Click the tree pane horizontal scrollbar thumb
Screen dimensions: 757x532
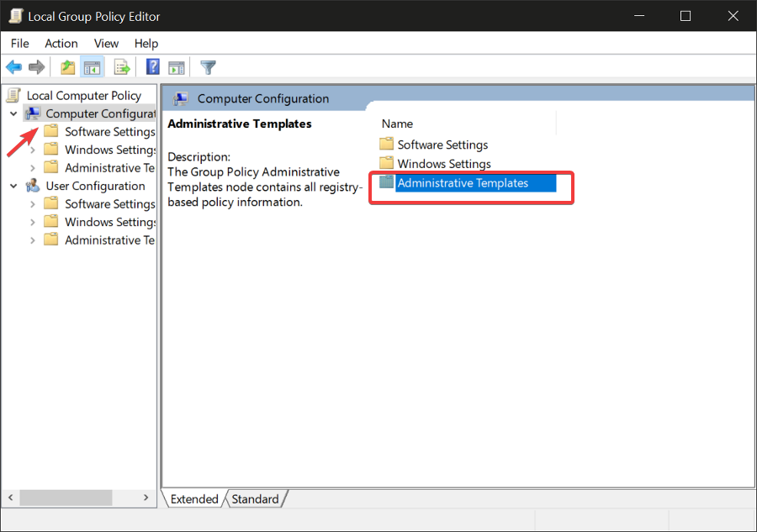pos(66,498)
